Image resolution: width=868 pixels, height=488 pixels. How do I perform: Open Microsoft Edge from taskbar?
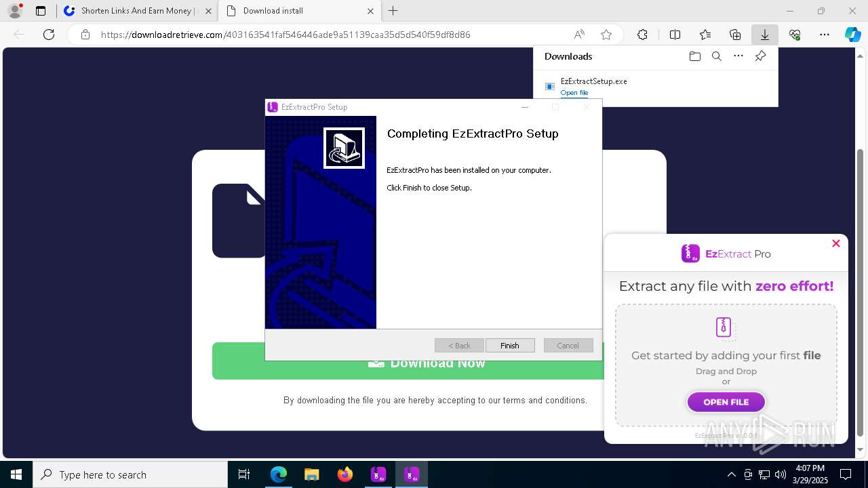click(279, 474)
